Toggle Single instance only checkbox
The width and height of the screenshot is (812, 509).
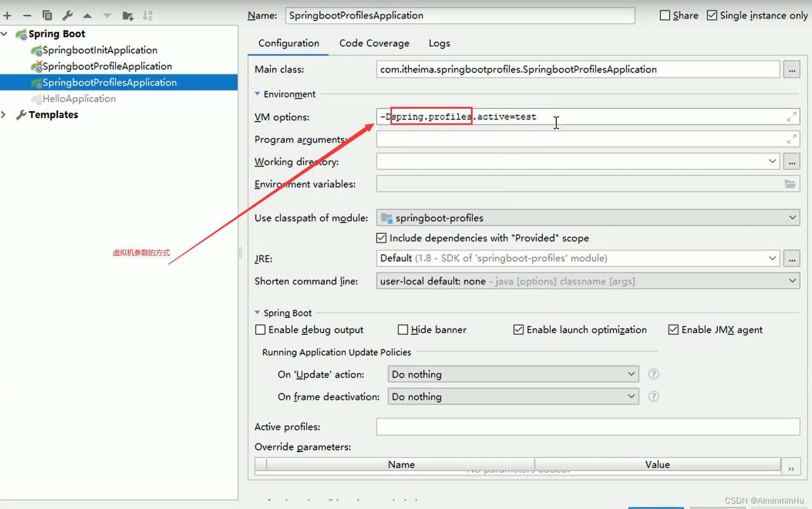712,15
